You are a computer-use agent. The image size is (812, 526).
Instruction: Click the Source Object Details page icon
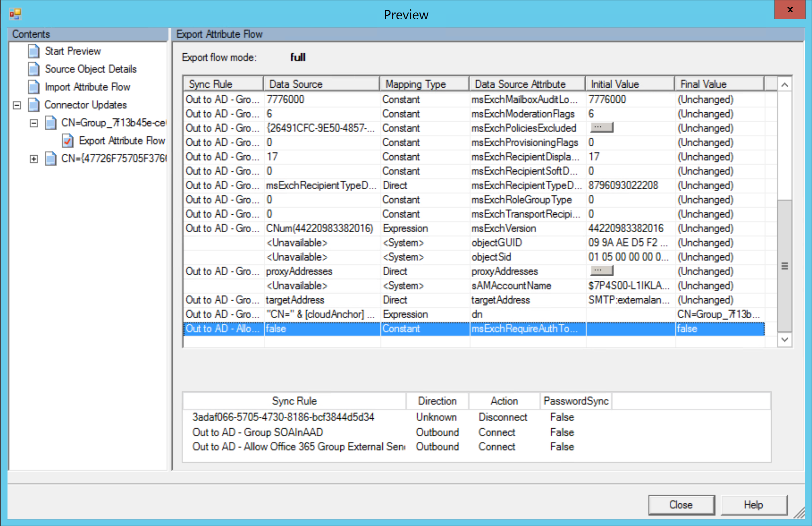(34, 69)
